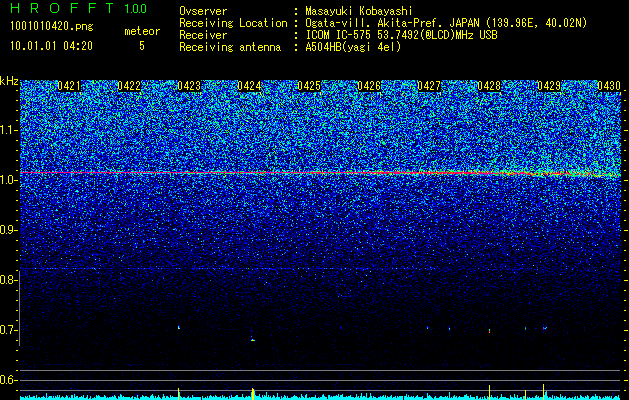Click the red echo dot below 0428
Screen dimensions: 629x400
point(489,331)
